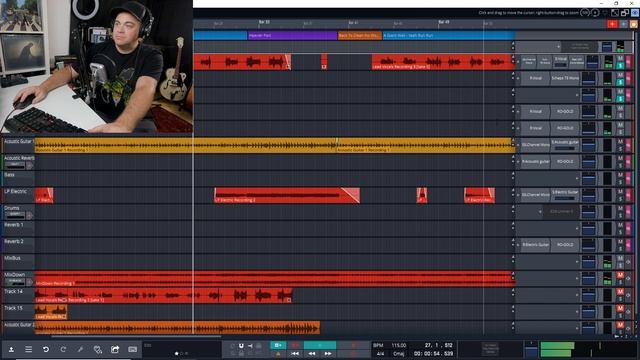This screenshot has width=640, height=360.
Task: Click the blue eye view icon at top right
Action: [x=635, y=13]
